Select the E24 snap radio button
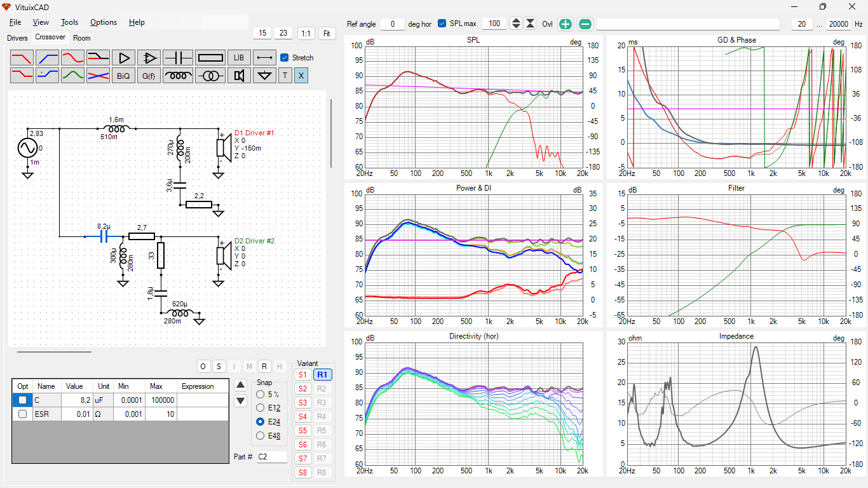Screen dimensions: 868x488 (x=260, y=421)
